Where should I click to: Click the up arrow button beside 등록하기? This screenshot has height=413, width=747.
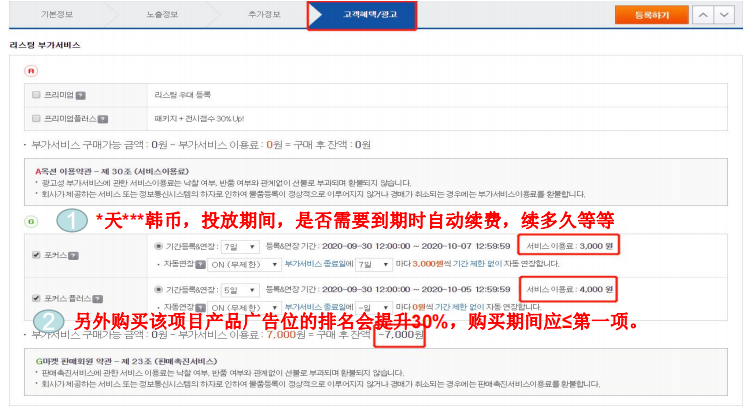click(x=703, y=15)
